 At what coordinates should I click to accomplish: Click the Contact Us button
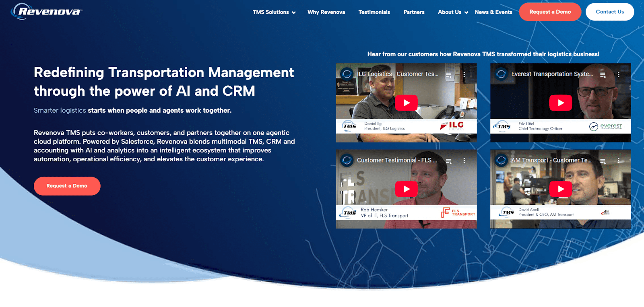610,12
